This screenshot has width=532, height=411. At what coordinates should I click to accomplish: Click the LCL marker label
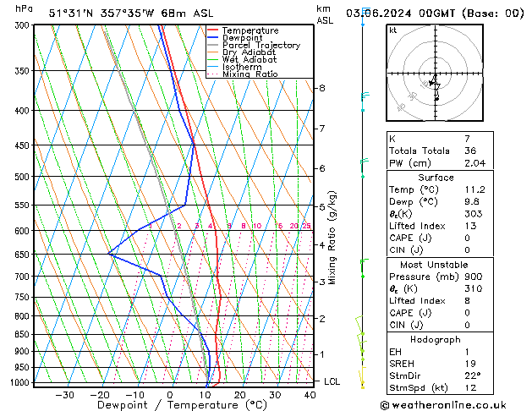point(332,381)
